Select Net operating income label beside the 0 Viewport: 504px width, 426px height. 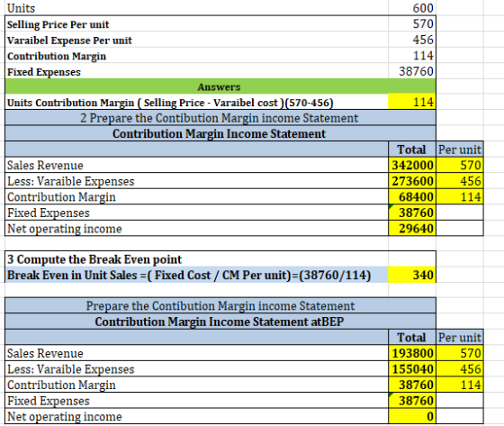tap(65, 417)
